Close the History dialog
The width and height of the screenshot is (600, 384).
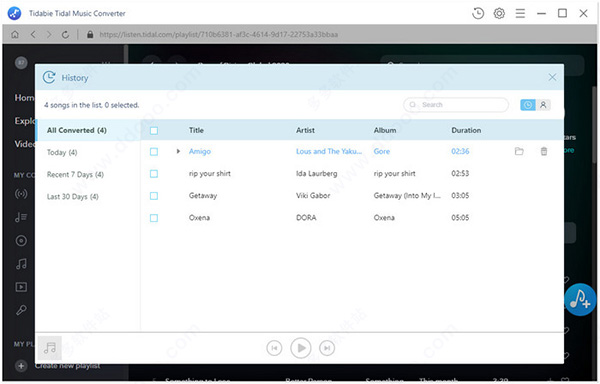tap(552, 77)
